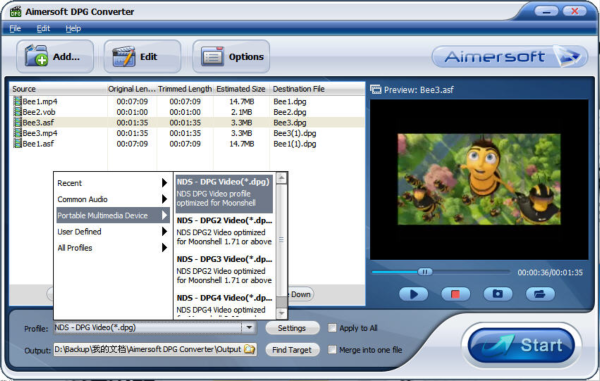Select destination file Bee1(1).dpg
Image resolution: width=600 pixels, height=381 pixels.
pyautogui.click(x=295, y=144)
